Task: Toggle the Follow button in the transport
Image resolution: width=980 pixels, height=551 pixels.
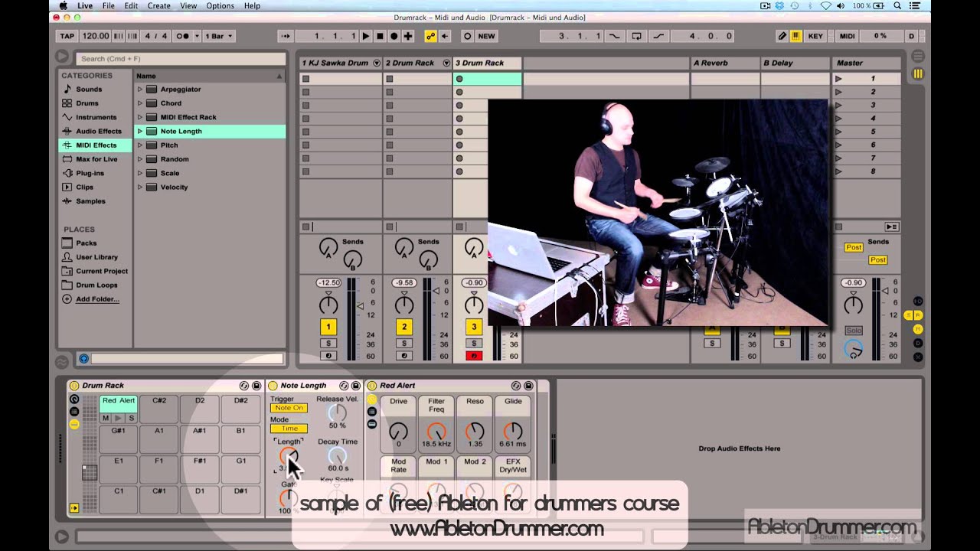Action: click(286, 36)
